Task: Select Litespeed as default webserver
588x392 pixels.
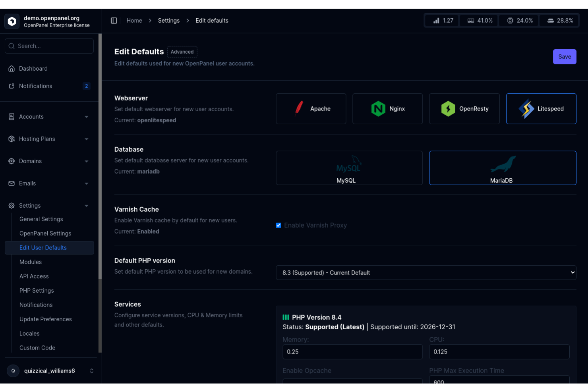Action: [541, 109]
